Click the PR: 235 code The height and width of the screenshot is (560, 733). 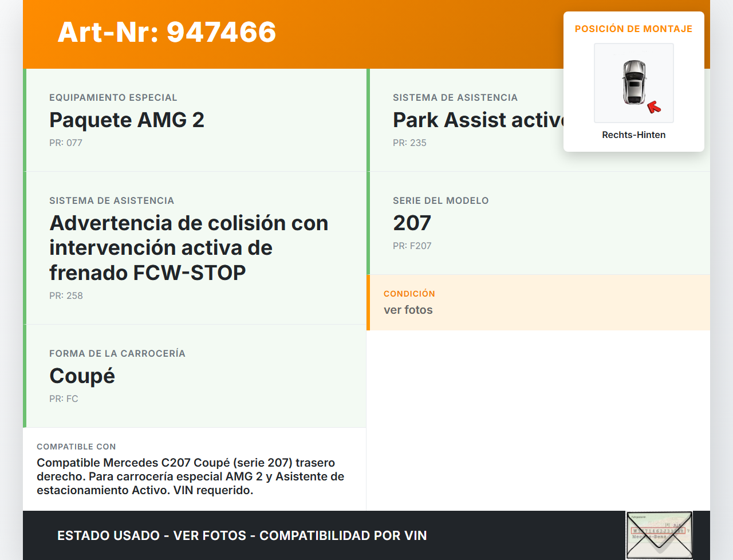click(409, 143)
